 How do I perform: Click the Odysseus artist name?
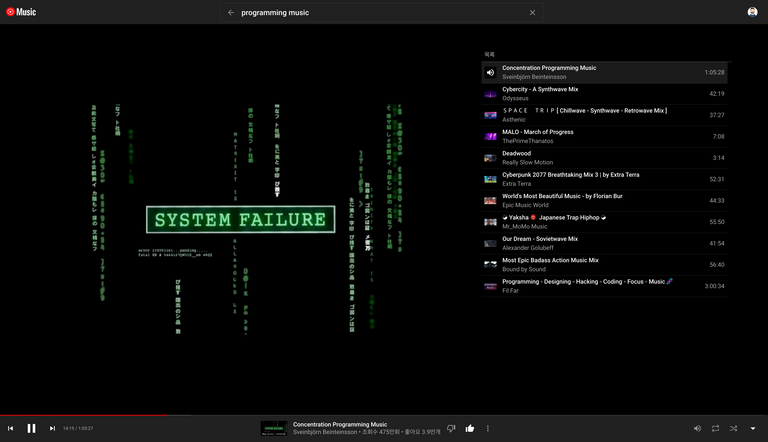tap(515, 98)
